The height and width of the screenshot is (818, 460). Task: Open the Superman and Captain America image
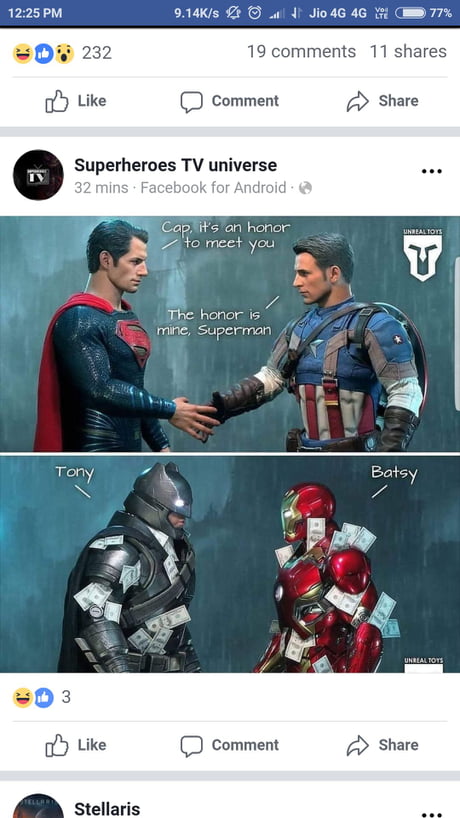230,334
